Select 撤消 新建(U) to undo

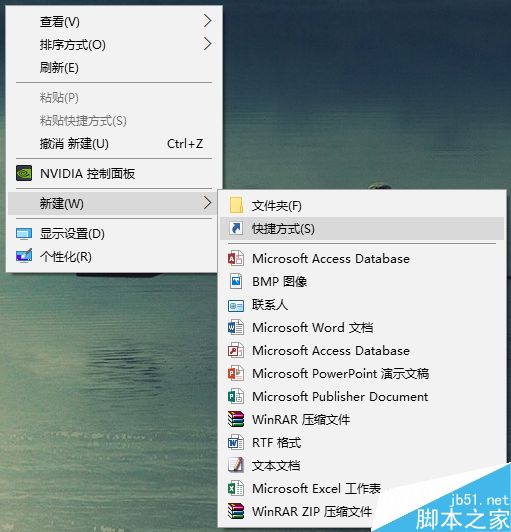(114, 144)
